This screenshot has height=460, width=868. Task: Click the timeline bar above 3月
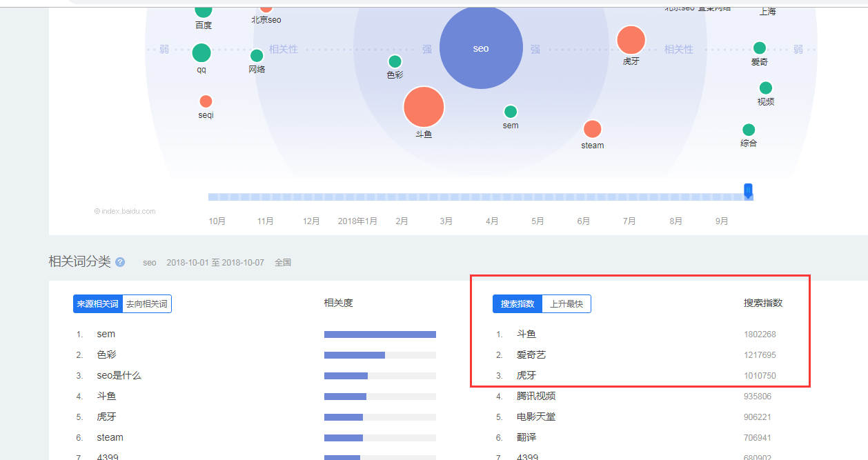(446, 197)
